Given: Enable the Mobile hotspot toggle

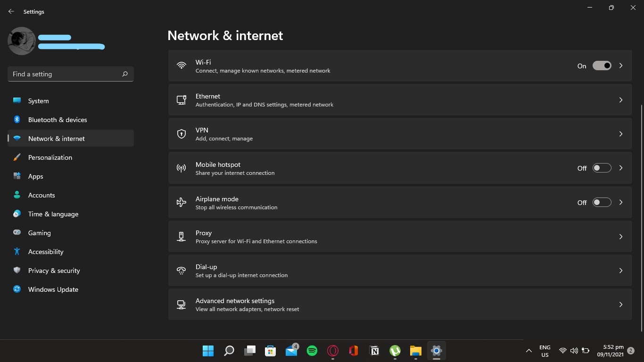Looking at the screenshot, I should [x=602, y=168].
